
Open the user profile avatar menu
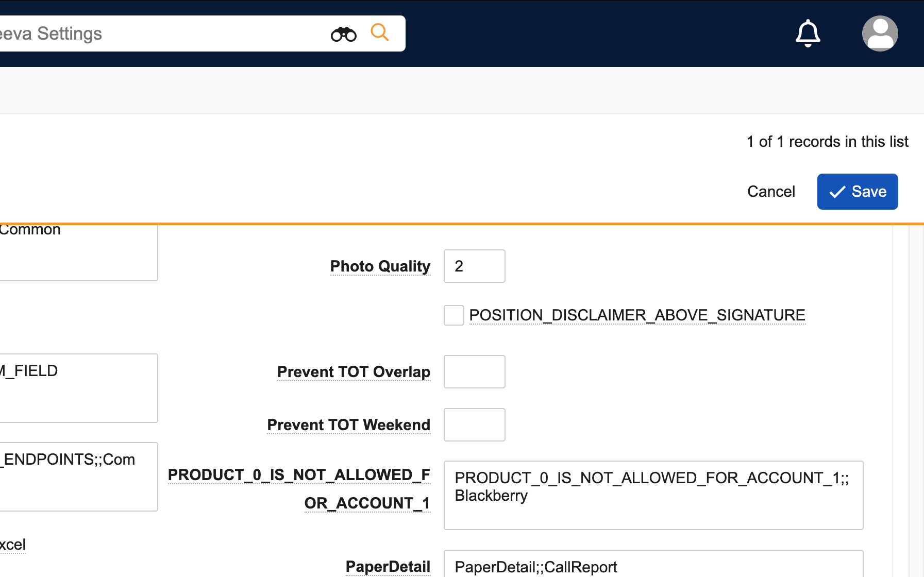pyautogui.click(x=880, y=33)
